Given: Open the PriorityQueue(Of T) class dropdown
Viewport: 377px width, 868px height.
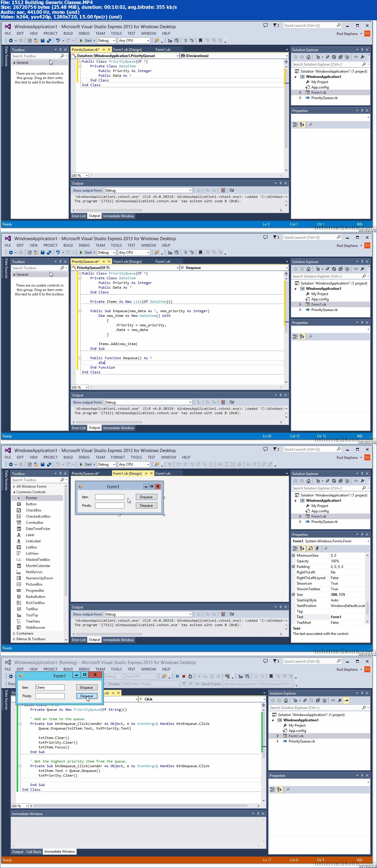Looking at the screenshot, I should [126, 268].
